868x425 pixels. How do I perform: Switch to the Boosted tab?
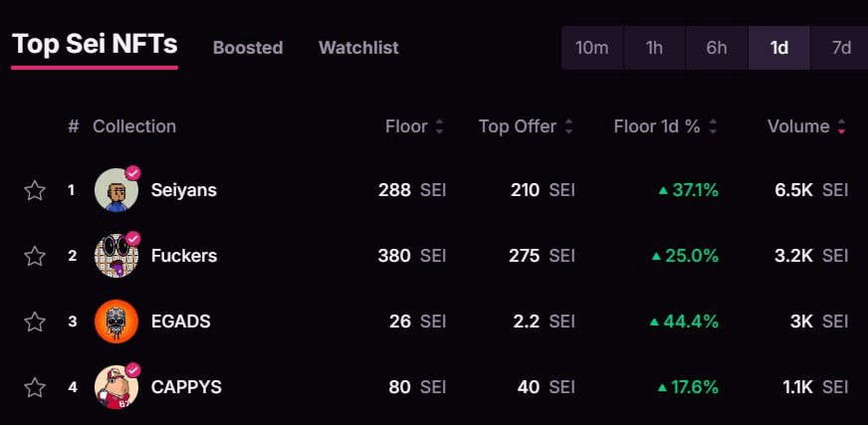(x=248, y=48)
